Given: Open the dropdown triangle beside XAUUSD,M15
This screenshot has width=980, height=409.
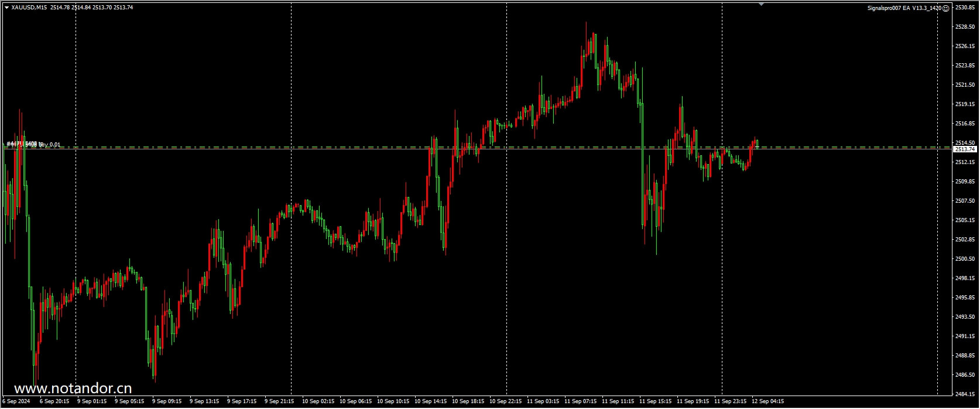Looking at the screenshot, I should click(6, 8).
